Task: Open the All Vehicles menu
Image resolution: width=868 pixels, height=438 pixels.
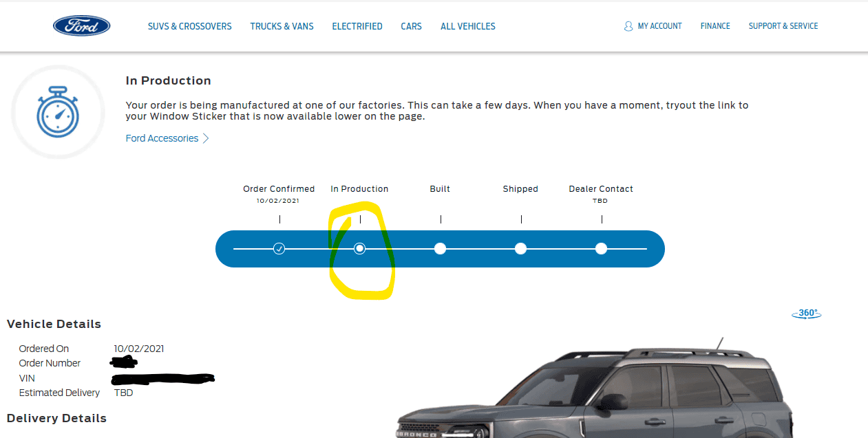Action: pos(467,26)
